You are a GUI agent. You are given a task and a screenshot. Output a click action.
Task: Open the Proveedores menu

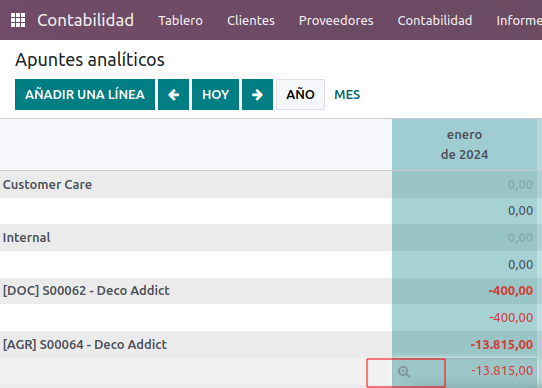[x=336, y=20]
